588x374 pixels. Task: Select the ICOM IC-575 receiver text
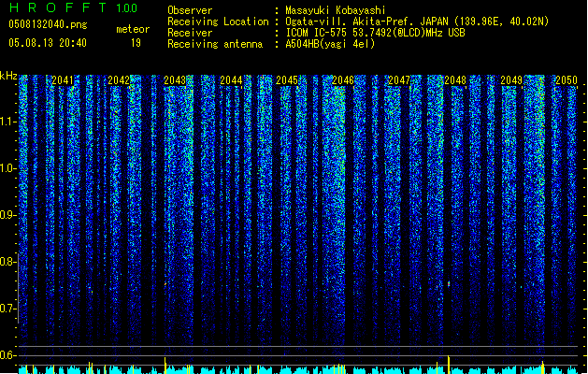point(375,33)
